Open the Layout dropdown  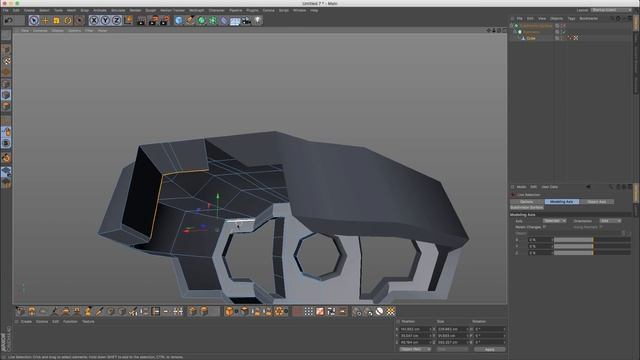(x=611, y=10)
